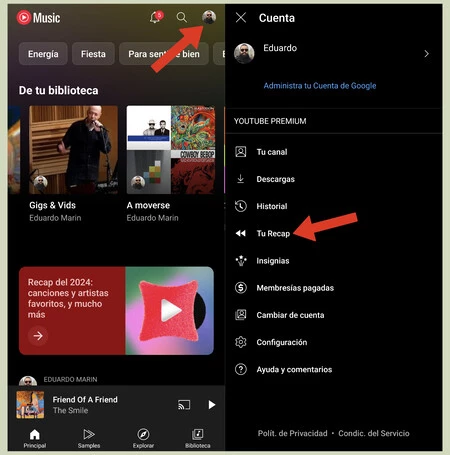The image size is (450, 455).
Task: Select the Para sentirse bien chip
Action: tap(164, 54)
